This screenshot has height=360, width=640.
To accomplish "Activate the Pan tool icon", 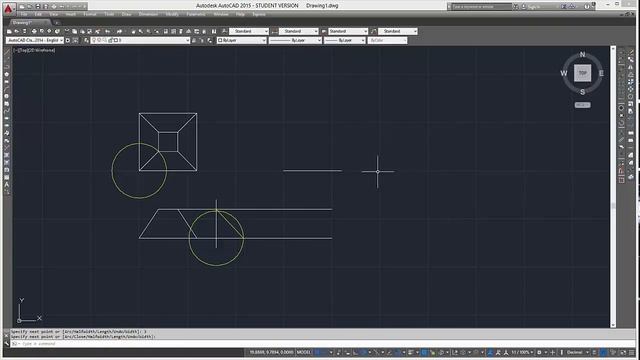I will click(x=133, y=31).
